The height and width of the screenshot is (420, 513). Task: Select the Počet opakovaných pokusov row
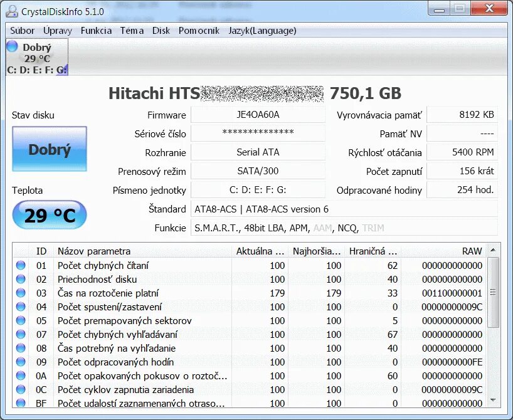click(250, 375)
